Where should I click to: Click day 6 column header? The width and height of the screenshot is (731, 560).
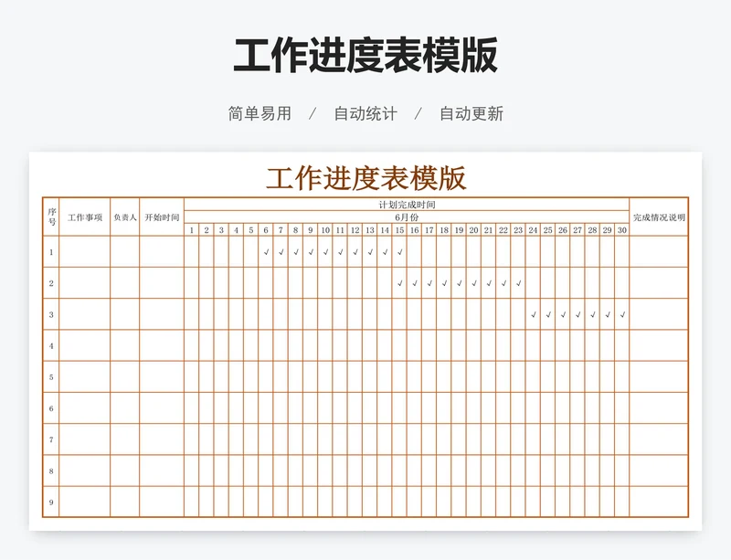pos(266,230)
